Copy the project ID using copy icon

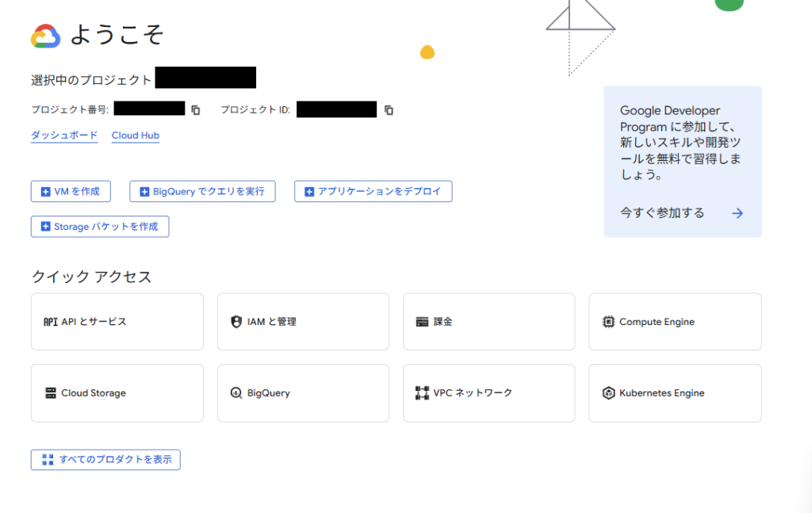[389, 110]
